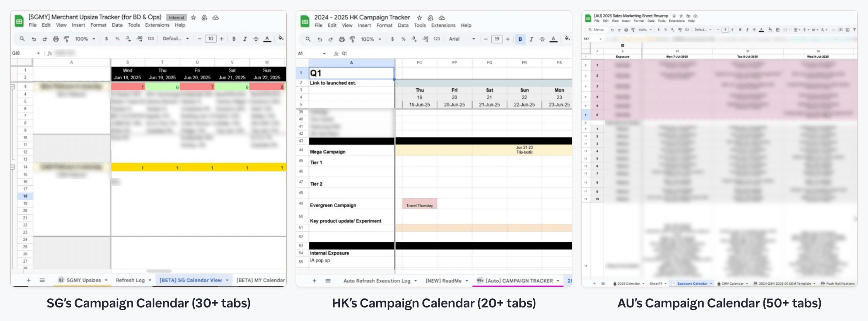
Task: Open Auto Refresh Execution Log tab arrow
Action: (415, 281)
